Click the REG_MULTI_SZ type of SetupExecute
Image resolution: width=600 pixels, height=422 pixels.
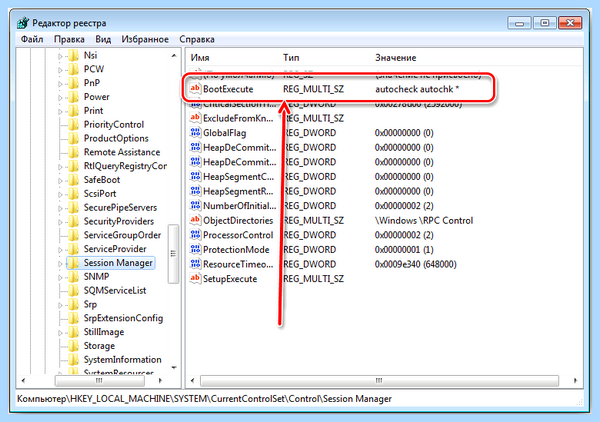[313, 279]
